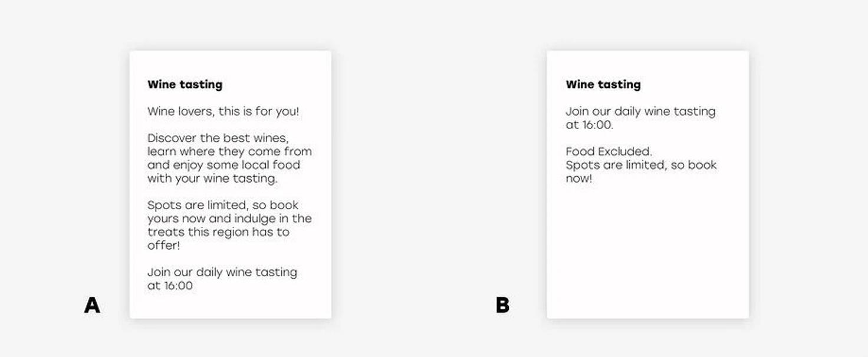Click the "with your wine tasting." line
Viewport: 868px width, 357px height.
(212, 178)
